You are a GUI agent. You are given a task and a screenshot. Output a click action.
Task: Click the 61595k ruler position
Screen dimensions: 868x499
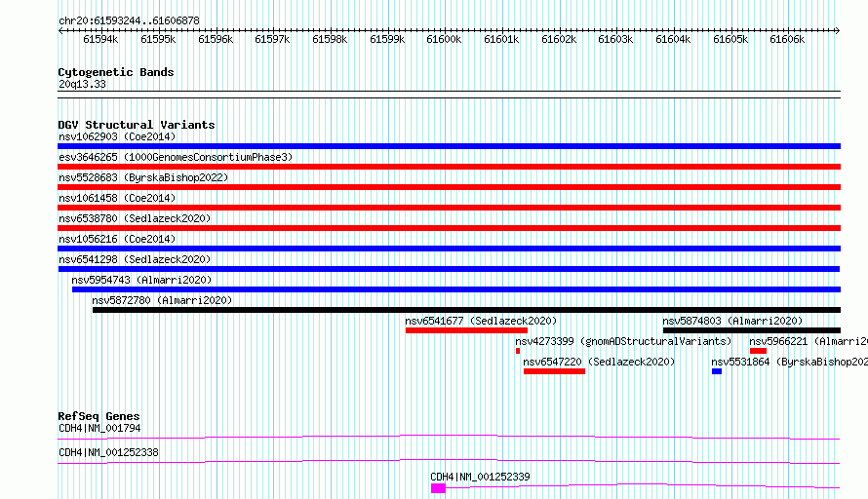click(x=158, y=39)
